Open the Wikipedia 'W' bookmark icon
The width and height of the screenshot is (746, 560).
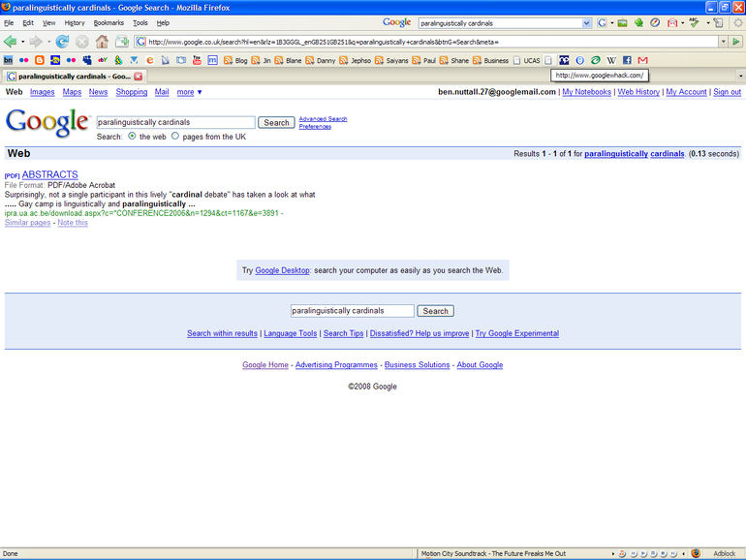point(611,60)
